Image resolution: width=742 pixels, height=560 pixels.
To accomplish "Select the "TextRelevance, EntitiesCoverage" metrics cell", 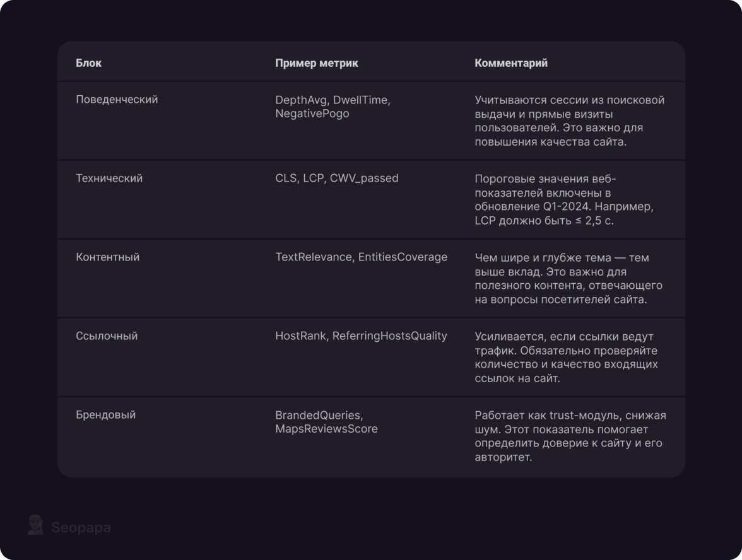I will click(x=361, y=257).
